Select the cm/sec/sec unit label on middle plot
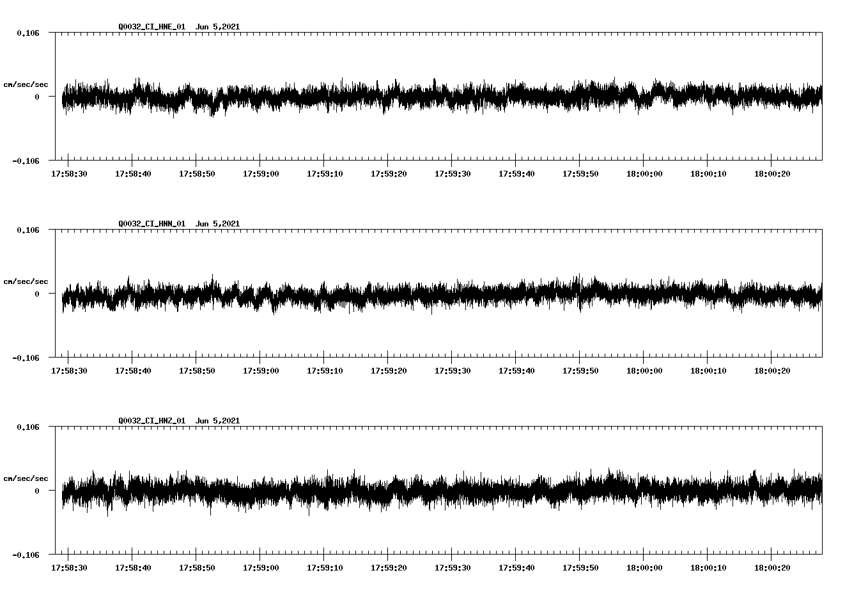The width and height of the screenshot is (868, 591). pyautogui.click(x=27, y=281)
